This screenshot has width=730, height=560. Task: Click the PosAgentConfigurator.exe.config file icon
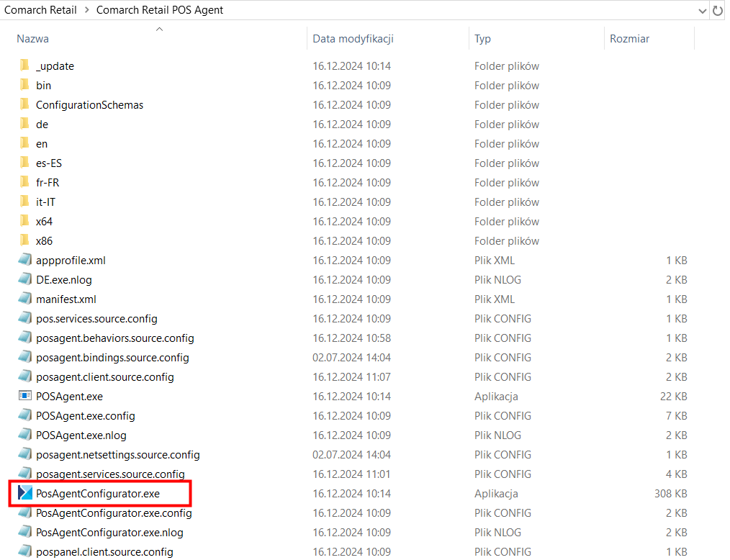pyautogui.click(x=25, y=512)
